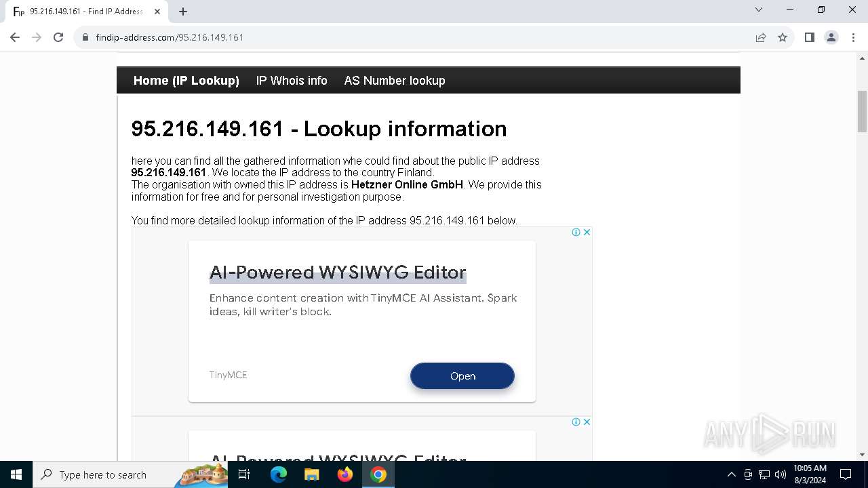Open volume control tray icon
This screenshot has width=868, height=488.
click(780, 474)
